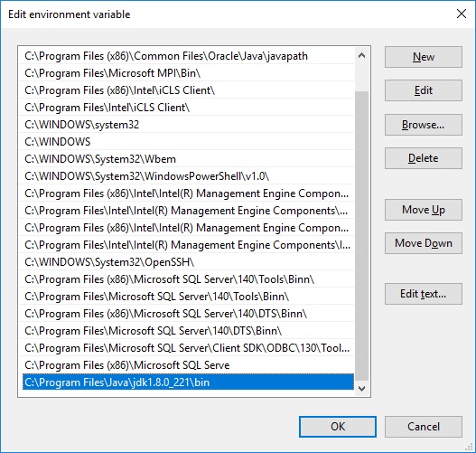476x453 pixels.
Task: Select the Client SDK\ODBC\130 entry
Action: [x=187, y=348]
